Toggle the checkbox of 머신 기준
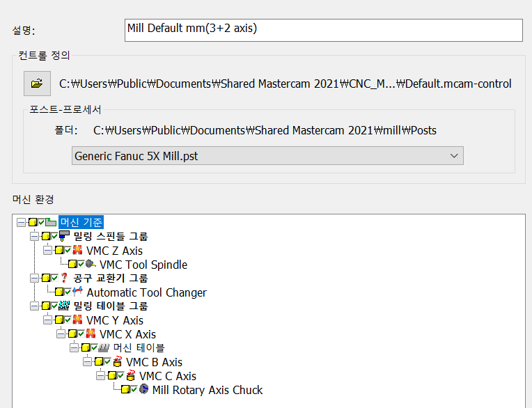The height and width of the screenshot is (408, 532). 41,223
